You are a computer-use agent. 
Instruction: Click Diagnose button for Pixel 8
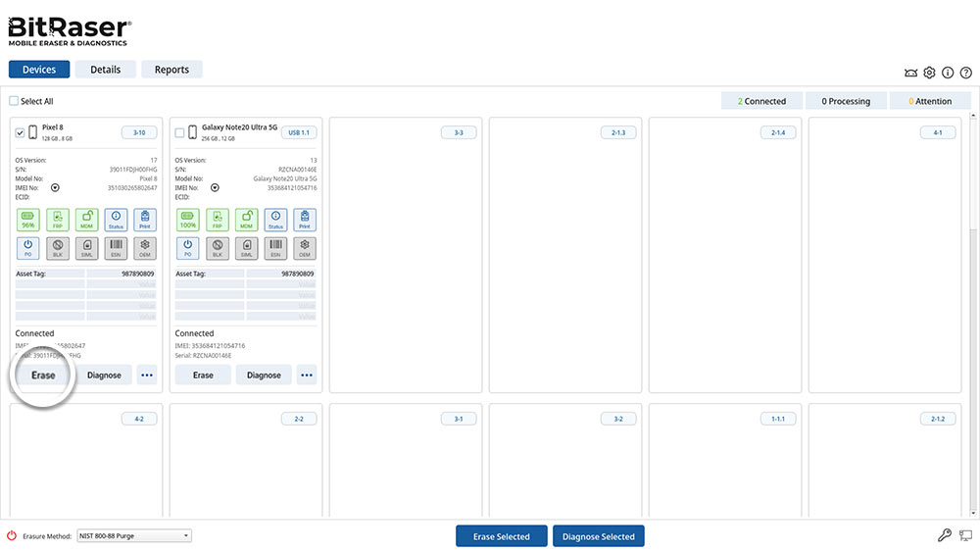click(x=105, y=376)
